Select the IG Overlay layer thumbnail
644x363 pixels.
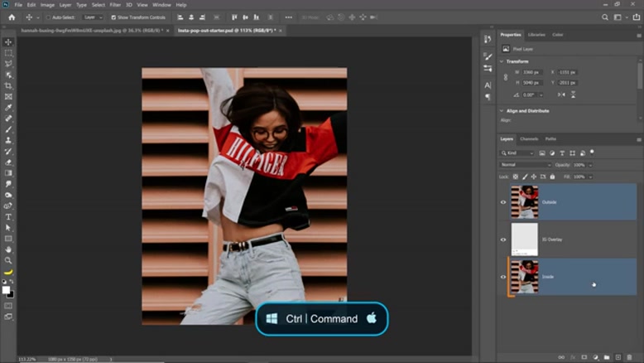(525, 240)
